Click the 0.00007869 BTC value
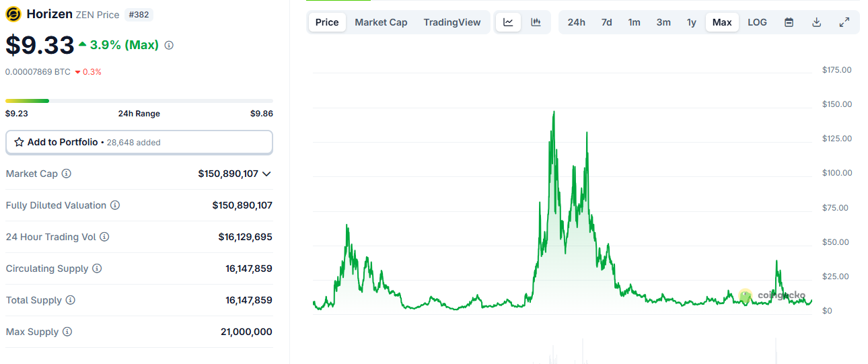This screenshot has height=364, width=868. [38, 71]
